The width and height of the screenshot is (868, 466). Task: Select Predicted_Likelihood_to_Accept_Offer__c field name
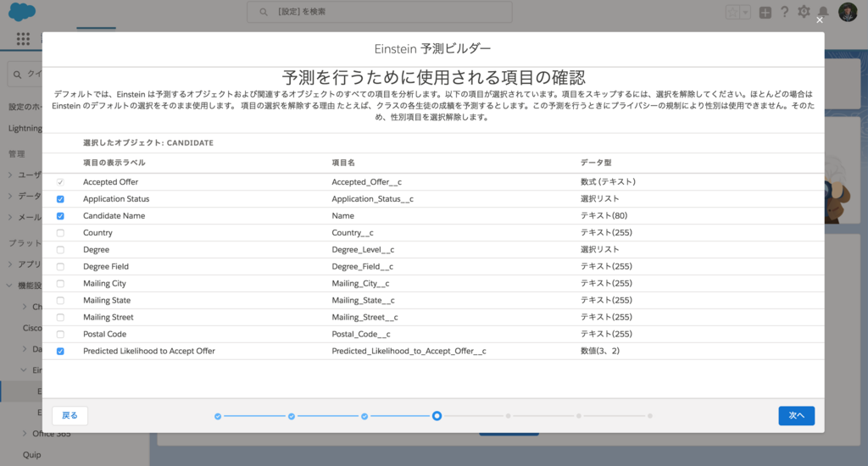click(409, 351)
